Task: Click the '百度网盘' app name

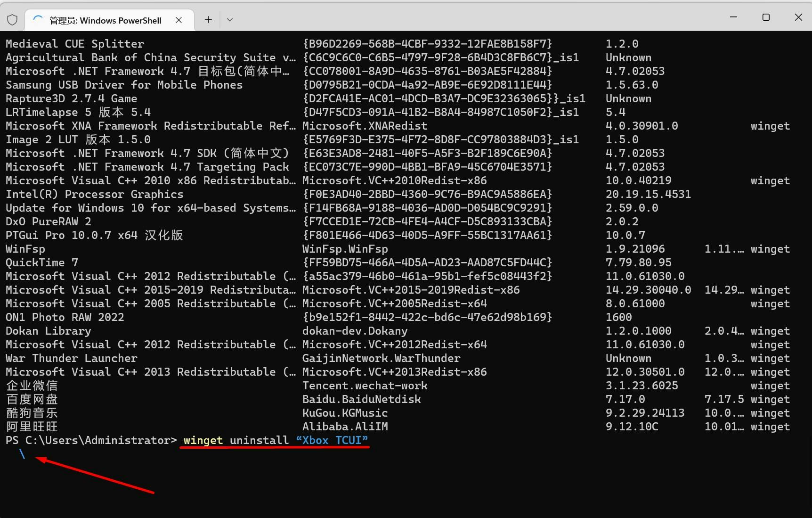Action: click(x=32, y=399)
